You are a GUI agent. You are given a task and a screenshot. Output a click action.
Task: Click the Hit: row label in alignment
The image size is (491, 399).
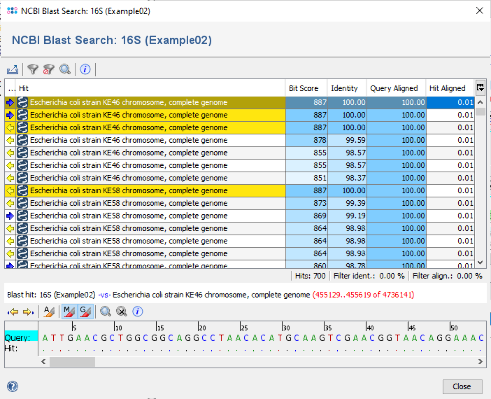pyautogui.click(x=11, y=348)
